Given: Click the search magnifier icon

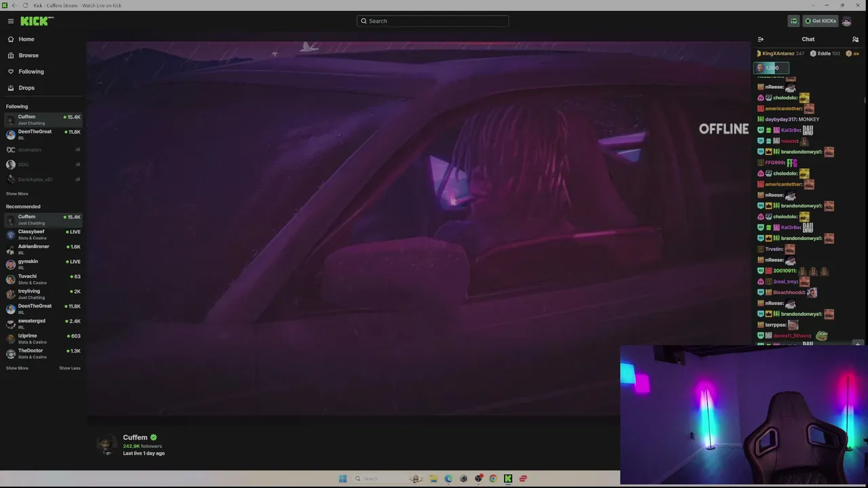Looking at the screenshot, I should click(x=363, y=21).
